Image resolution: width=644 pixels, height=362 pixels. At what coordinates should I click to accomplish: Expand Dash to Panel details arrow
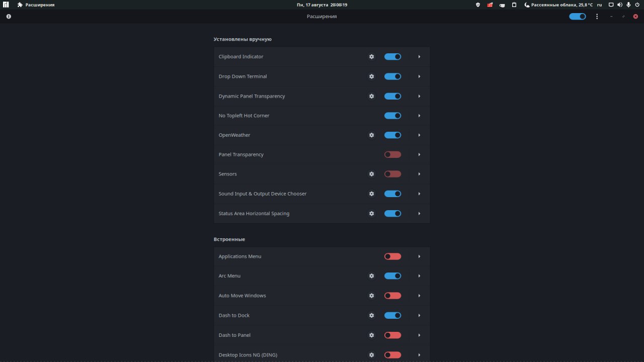[x=419, y=335]
